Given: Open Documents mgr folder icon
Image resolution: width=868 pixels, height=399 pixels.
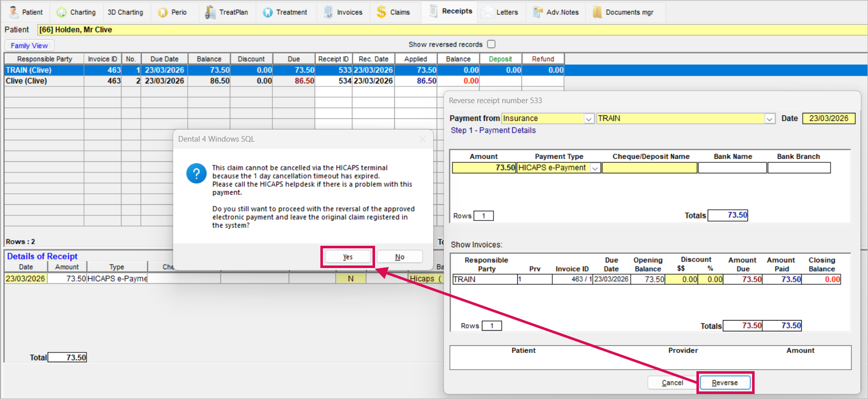Looking at the screenshot, I should [x=597, y=12].
